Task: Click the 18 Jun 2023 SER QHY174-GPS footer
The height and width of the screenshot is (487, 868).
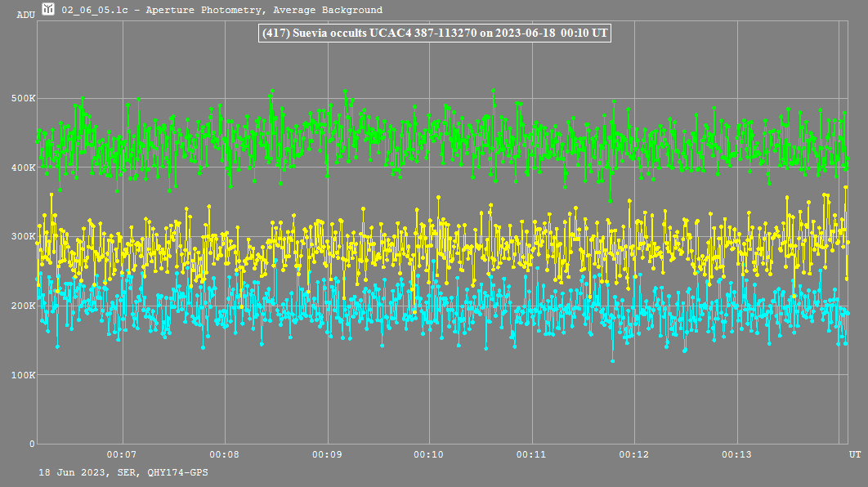Action: click(x=123, y=472)
